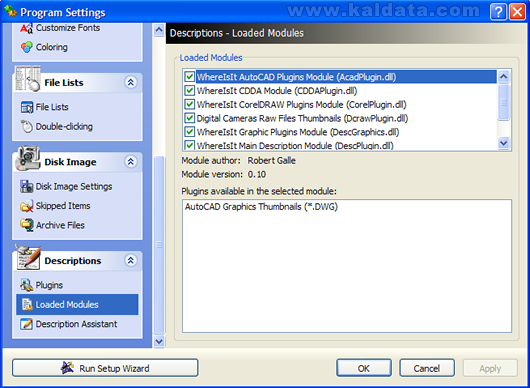Open File Lists settings page

coord(52,107)
